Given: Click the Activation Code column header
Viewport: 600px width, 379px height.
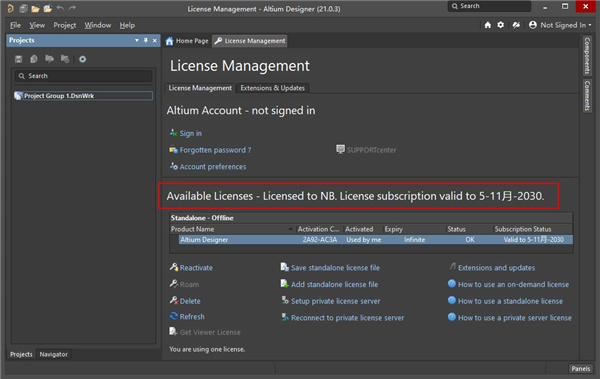Looking at the screenshot, I should coord(318,229).
